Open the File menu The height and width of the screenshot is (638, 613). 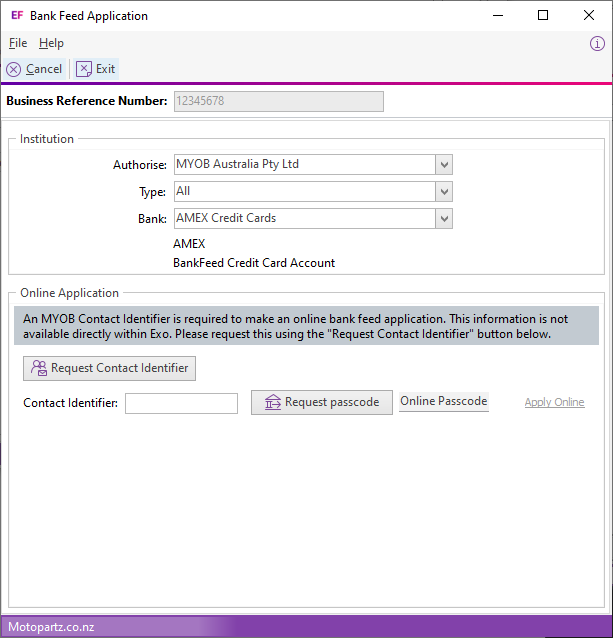click(18, 43)
